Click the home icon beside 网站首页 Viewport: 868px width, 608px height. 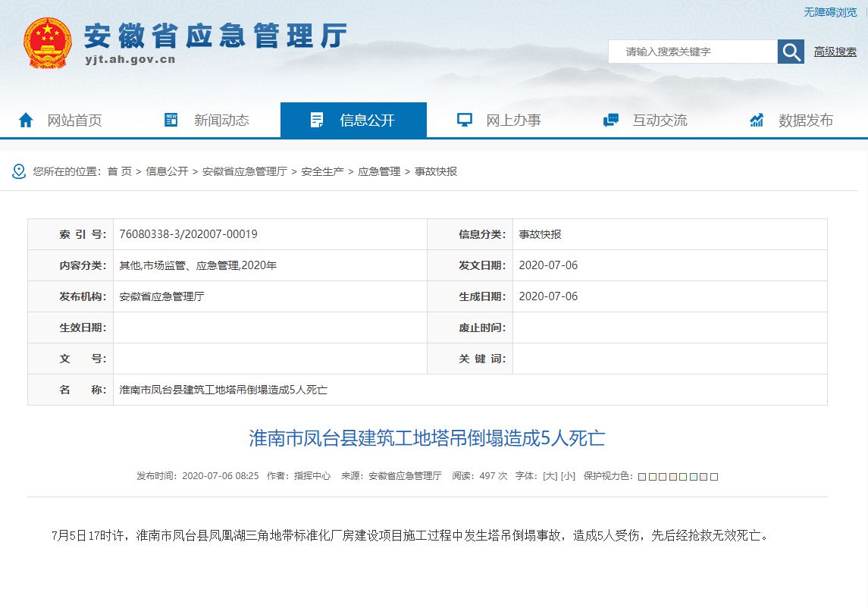tap(26, 120)
